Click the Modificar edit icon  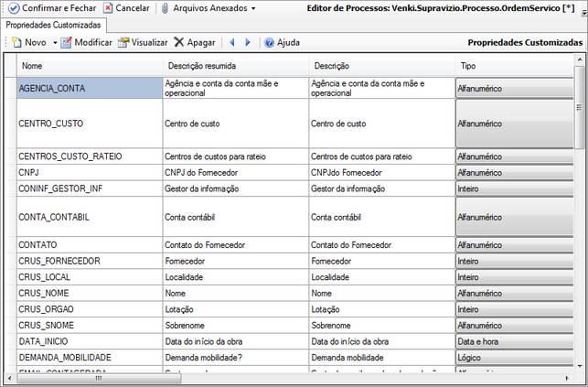click(x=66, y=42)
